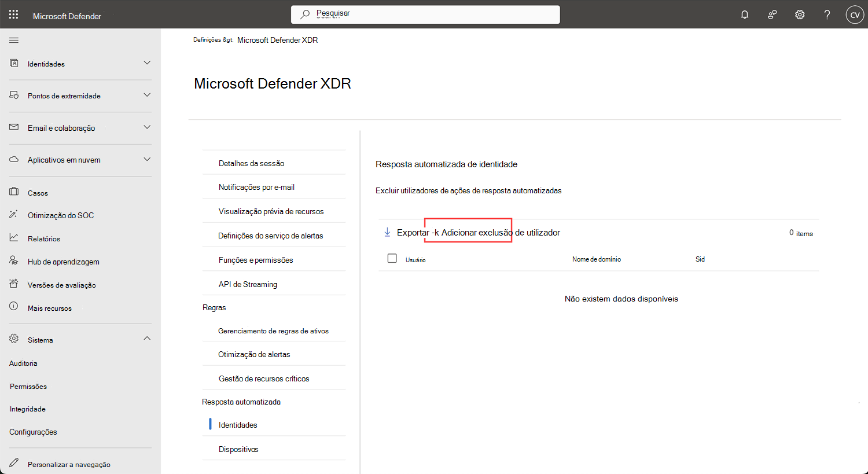Expand the Pontos de extremidade chevron
Image resolution: width=868 pixels, height=474 pixels.
click(147, 95)
